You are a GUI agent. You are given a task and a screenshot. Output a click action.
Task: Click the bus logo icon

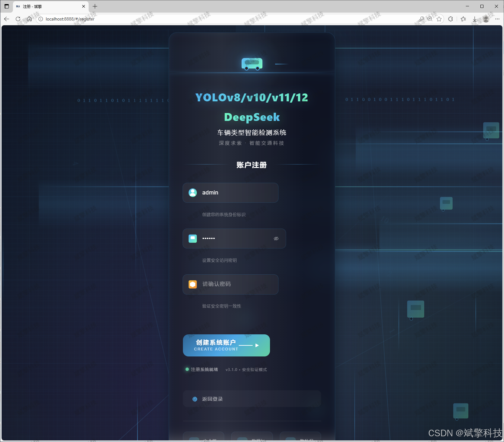click(x=252, y=64)
